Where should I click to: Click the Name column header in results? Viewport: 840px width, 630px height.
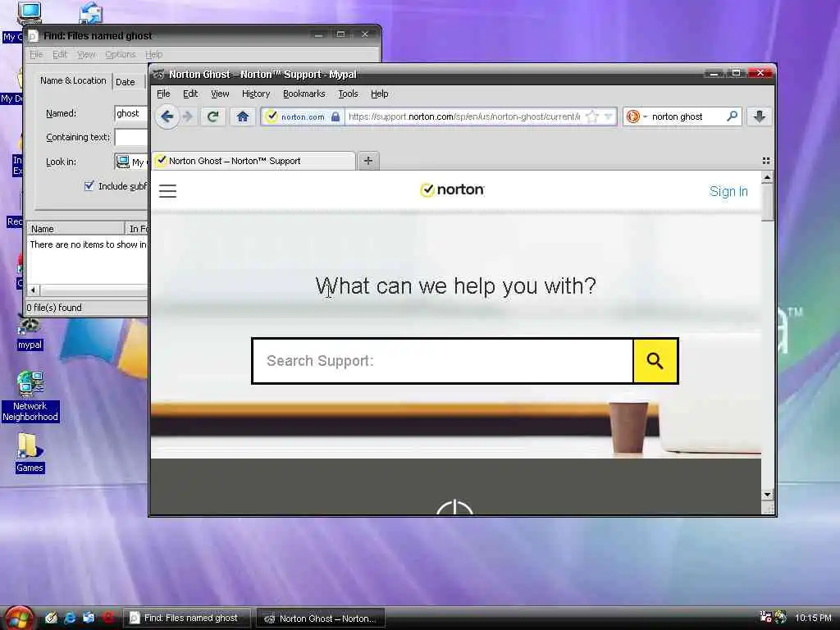click(75, 229)
